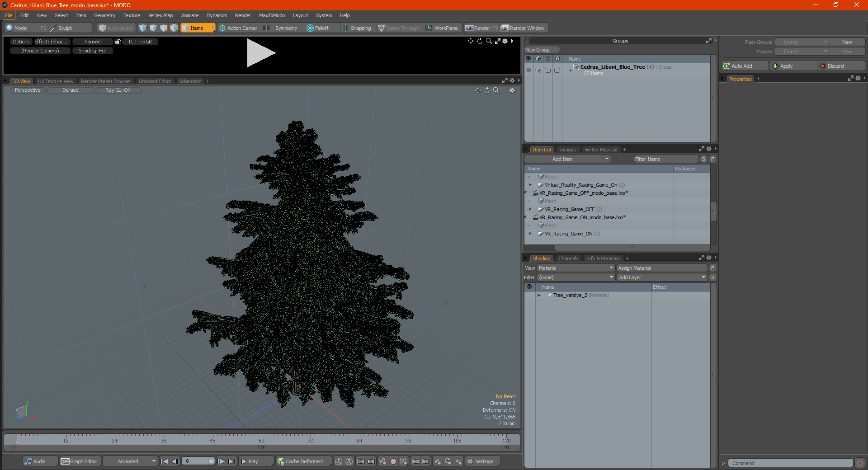868x470 pixels.
Task: Open the Render Window
Action: (523, 28)
